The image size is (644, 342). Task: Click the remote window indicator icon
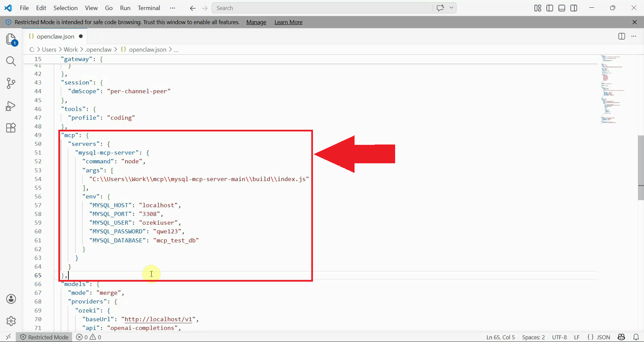[x=8, y=337]
